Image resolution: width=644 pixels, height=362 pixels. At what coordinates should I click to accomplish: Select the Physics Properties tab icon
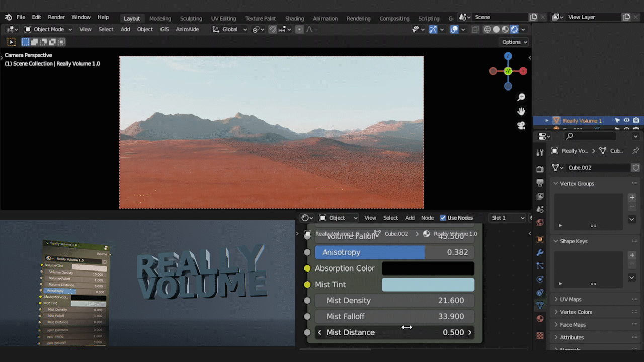[540, 279]
